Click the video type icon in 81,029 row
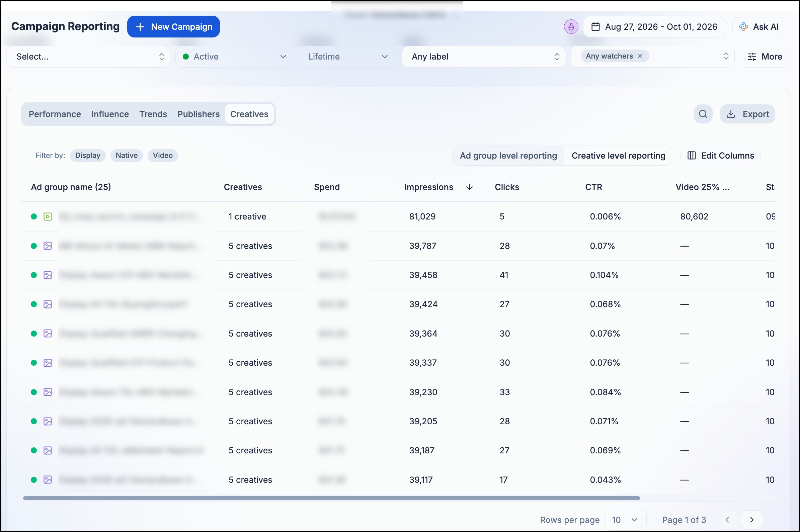The width and height of the screenshot is (800, 532). (x=48, y=216)
